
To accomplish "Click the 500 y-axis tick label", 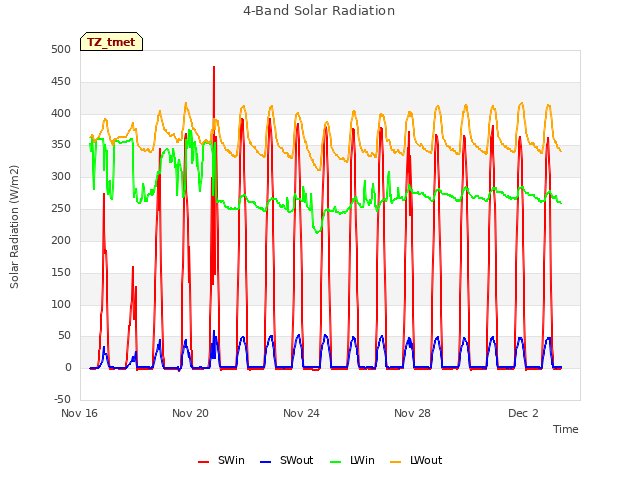I will (61, 50).
